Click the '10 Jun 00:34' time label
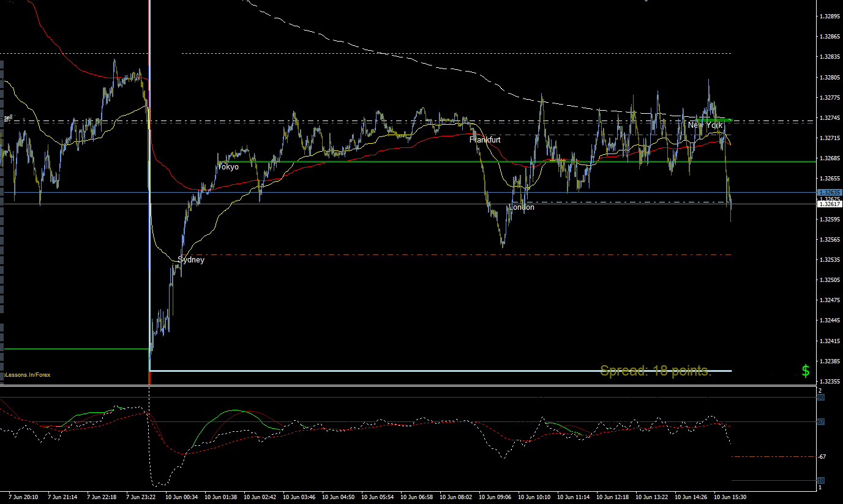This screenshot has width=843, height=504. tap(182, 497)
